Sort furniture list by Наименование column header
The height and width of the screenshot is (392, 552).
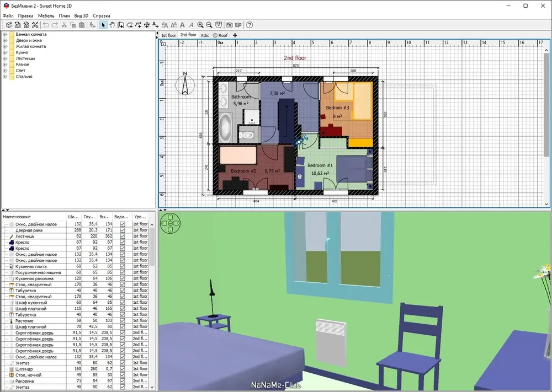[34, 217]
